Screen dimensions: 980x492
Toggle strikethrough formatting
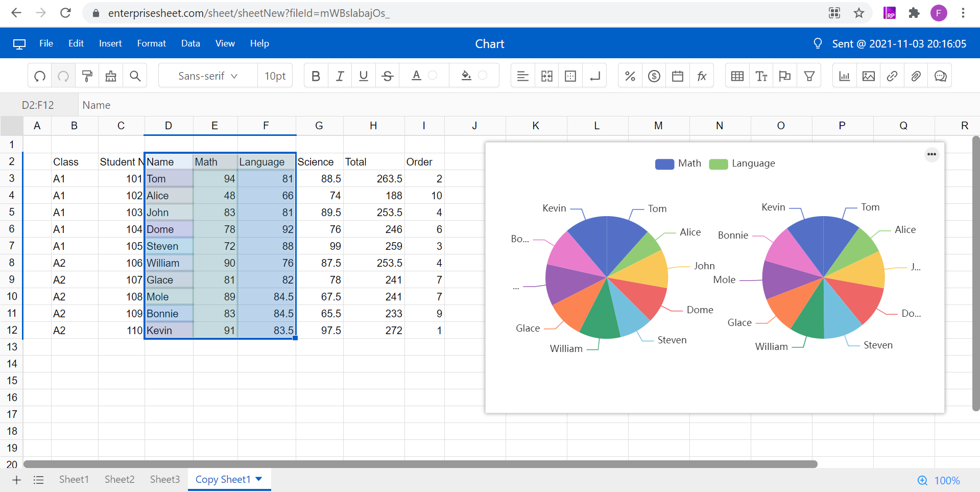click(387, 76)
